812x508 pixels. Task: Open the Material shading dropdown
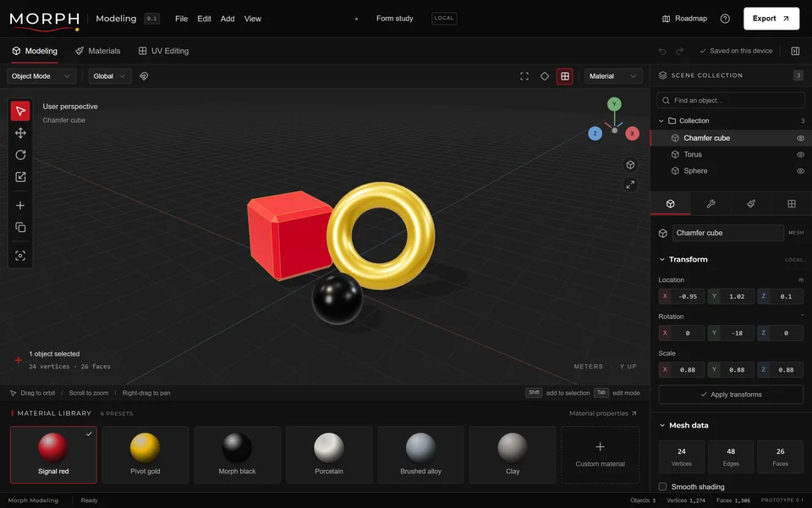(613, 76)
